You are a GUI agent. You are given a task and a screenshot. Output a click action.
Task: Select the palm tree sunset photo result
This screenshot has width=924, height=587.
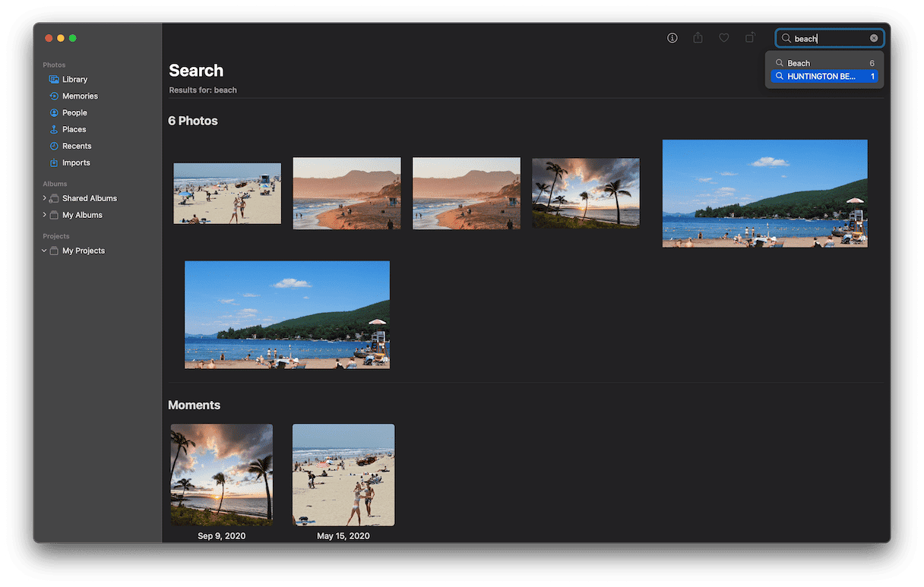pyautogui.click(x=585, y=192)
